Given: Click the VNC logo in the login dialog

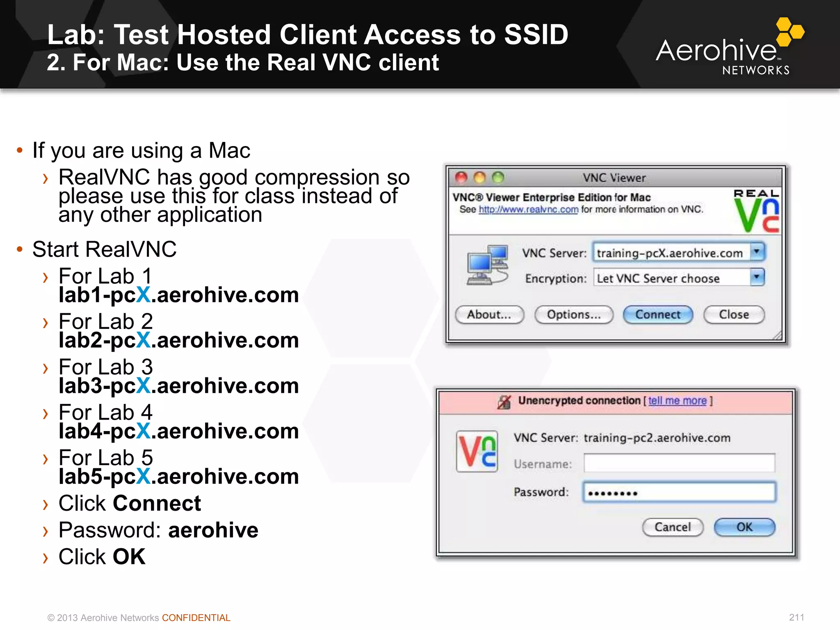Looking at the screenshot, I should (477, 451).
